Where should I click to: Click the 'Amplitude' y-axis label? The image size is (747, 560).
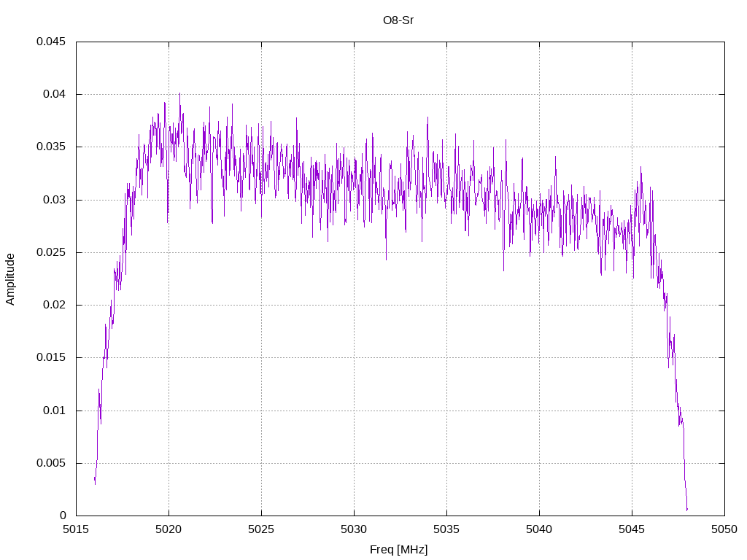click(10, 279)
